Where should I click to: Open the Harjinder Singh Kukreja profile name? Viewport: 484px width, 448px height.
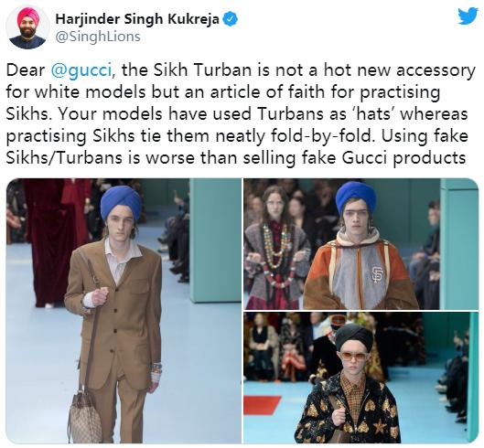[137, 19]
